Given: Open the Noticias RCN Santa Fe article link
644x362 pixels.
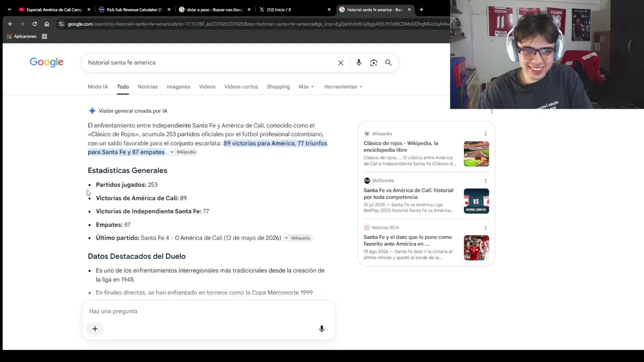Looking at the screenshot, I should pyautogui.click(x=408, y=240).
